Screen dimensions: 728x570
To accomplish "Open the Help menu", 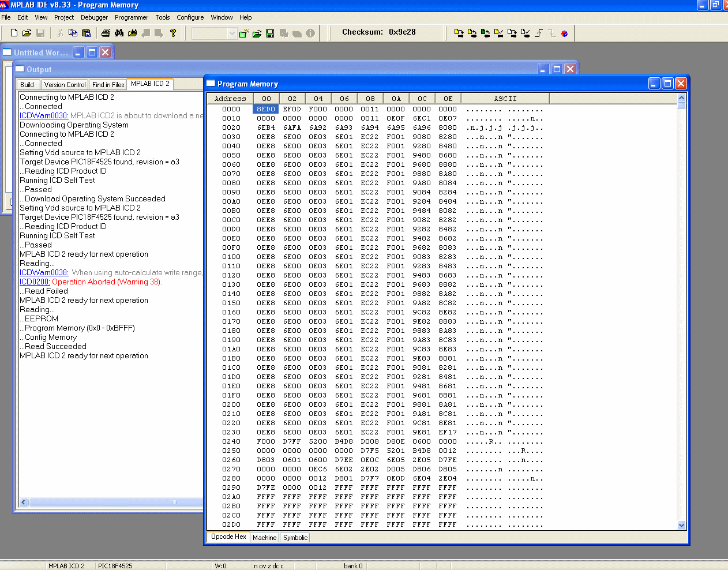I will [246, 17].
